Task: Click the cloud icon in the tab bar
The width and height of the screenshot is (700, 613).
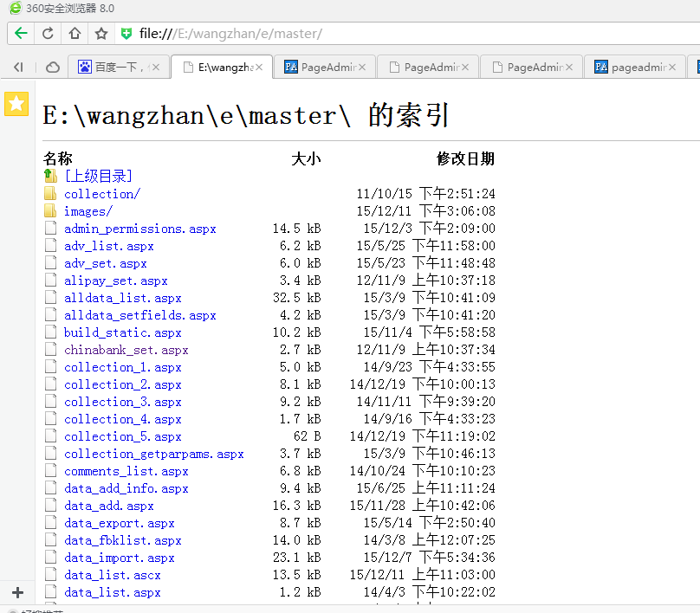Action: tap(53, 67)
